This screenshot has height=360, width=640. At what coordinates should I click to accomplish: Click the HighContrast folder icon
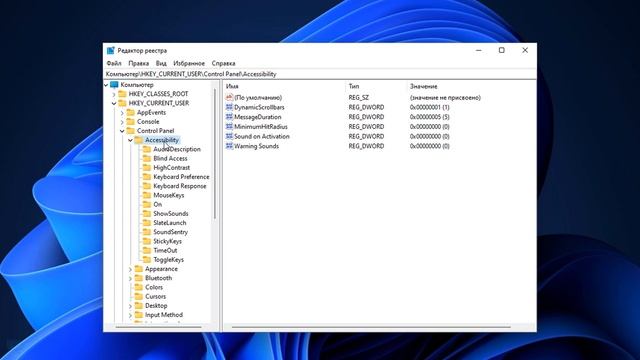tap(147, 168)
